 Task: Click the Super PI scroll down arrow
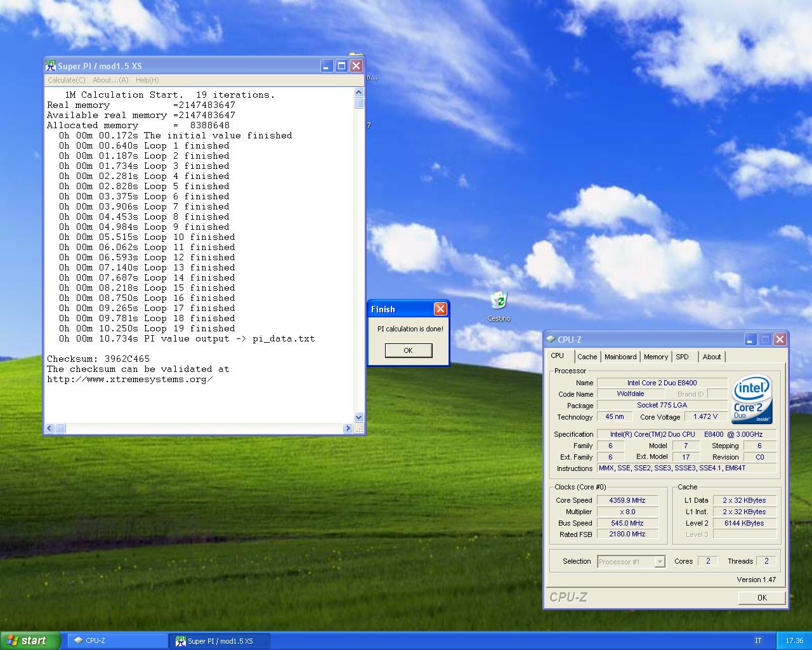click(x=359, y=417)
